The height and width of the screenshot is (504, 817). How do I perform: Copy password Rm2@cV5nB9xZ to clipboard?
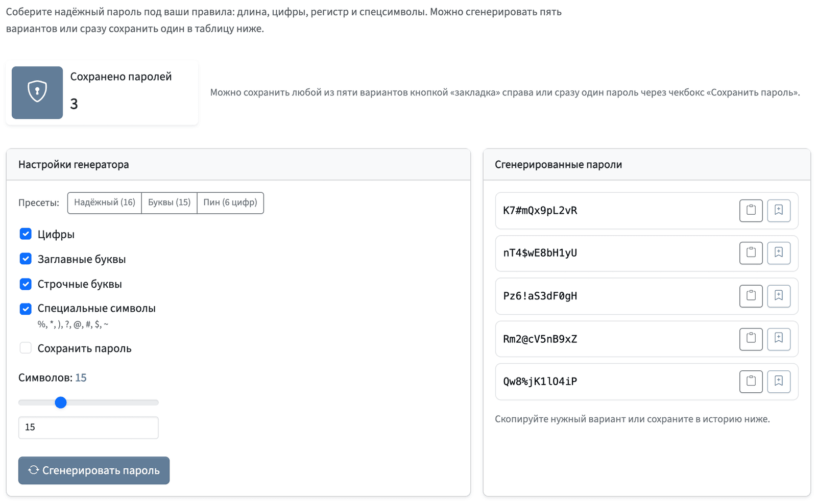click(751, 339)
